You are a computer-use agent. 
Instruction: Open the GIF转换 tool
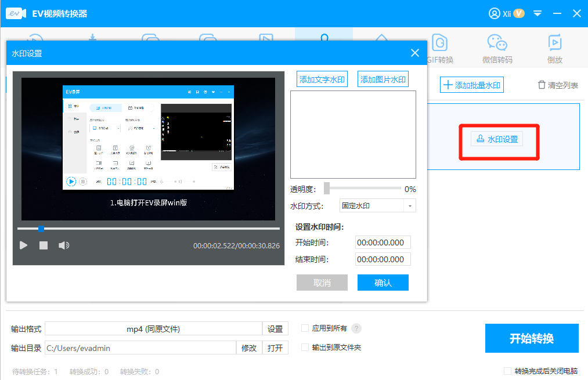tap(440, 49)
